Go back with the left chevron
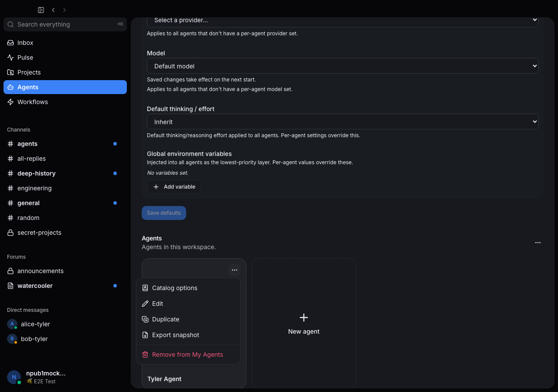Screen dimensions: 558x392 coord(53,10)
